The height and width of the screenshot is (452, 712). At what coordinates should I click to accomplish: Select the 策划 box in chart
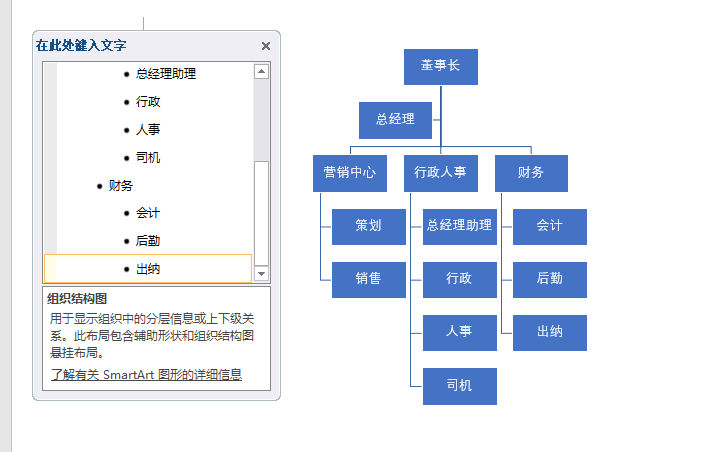(x=369, y=227)
